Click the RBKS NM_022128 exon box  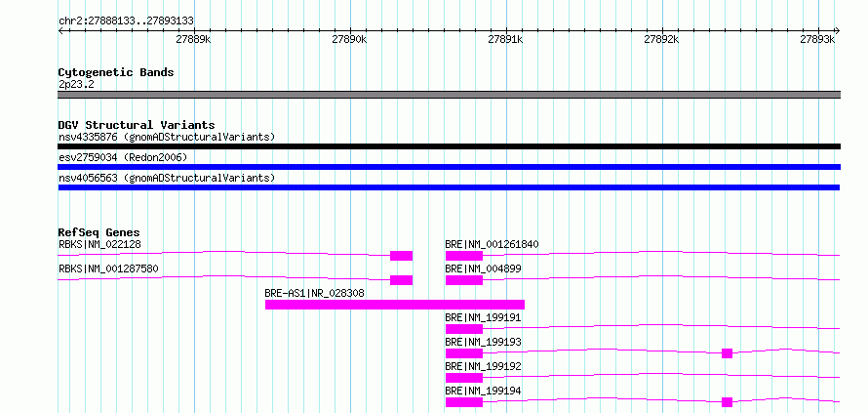pyautogui.click(x=402, y=256)
